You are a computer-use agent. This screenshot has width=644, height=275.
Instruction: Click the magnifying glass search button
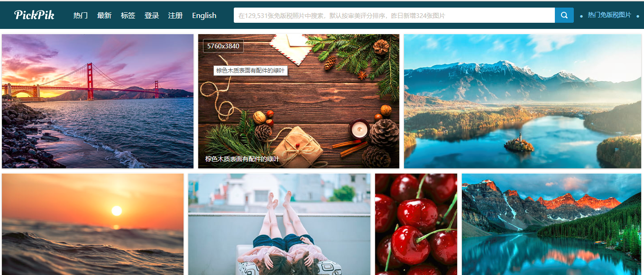tap(564, 15)
